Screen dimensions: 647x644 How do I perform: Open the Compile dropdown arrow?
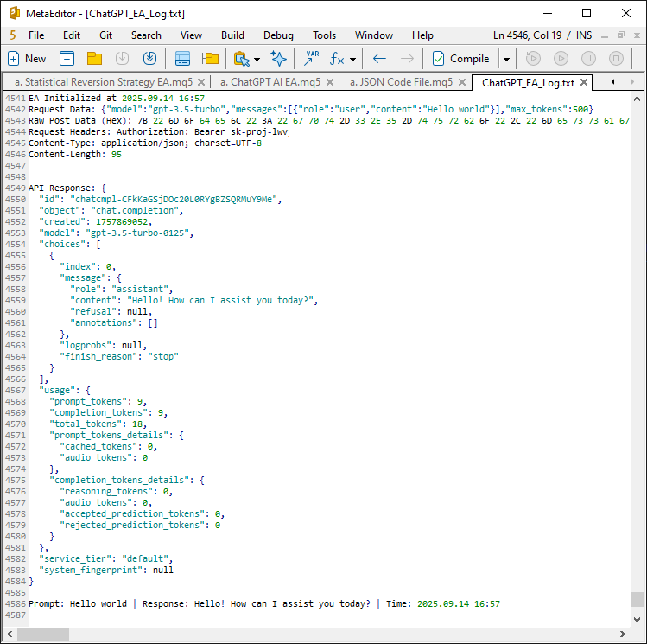[x=506, y=60]
